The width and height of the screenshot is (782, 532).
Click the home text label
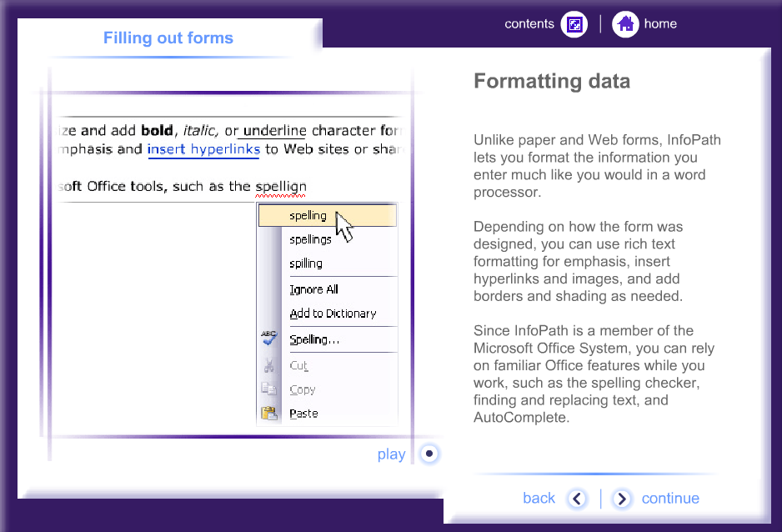tap(660, 24)
